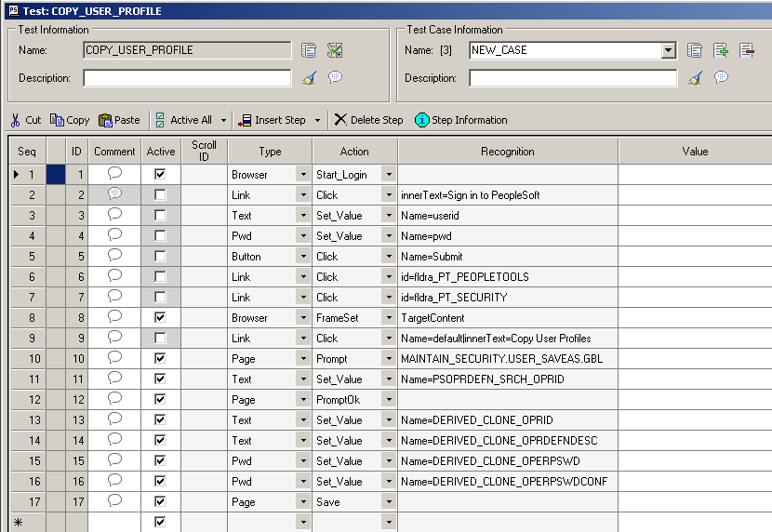This screenshot has height=532, width=772.
Task: Click the Recognition column header
Action: (508, 151)
